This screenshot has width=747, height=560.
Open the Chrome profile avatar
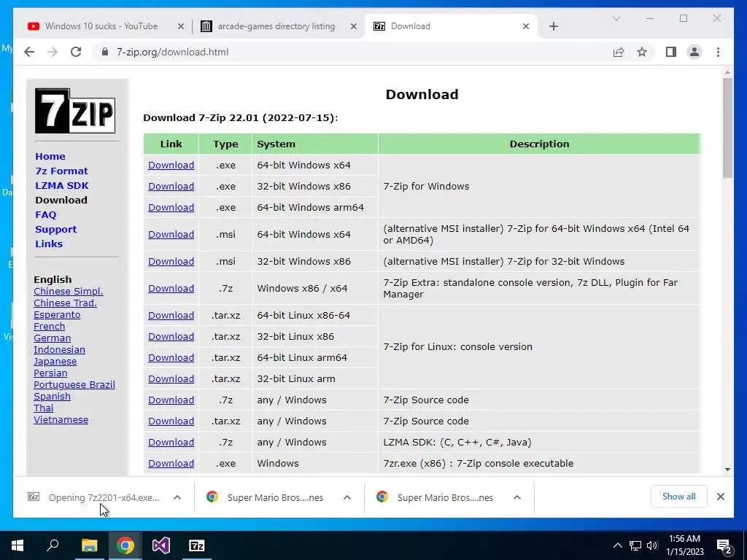tap(694, 52)
